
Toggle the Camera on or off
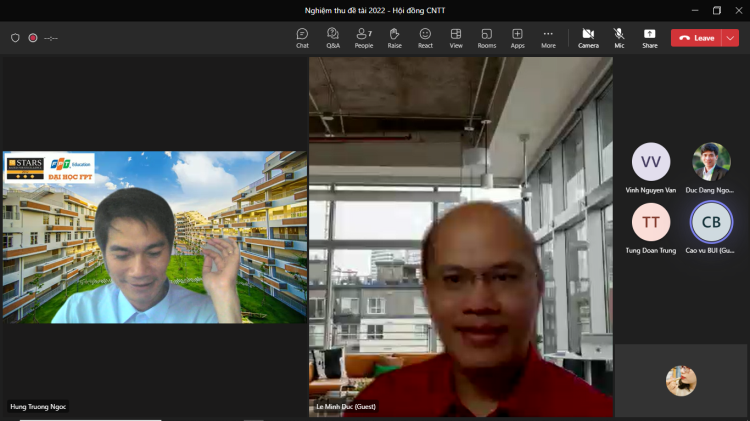[x=588, y=38]
